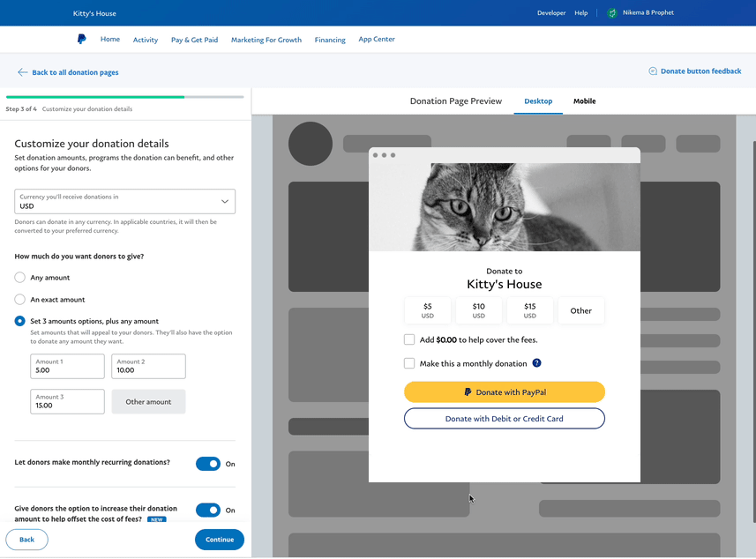Select the An exact amount radio option
Image resolution: width=756 pixels, height=559 pixels.
(19, 299)
